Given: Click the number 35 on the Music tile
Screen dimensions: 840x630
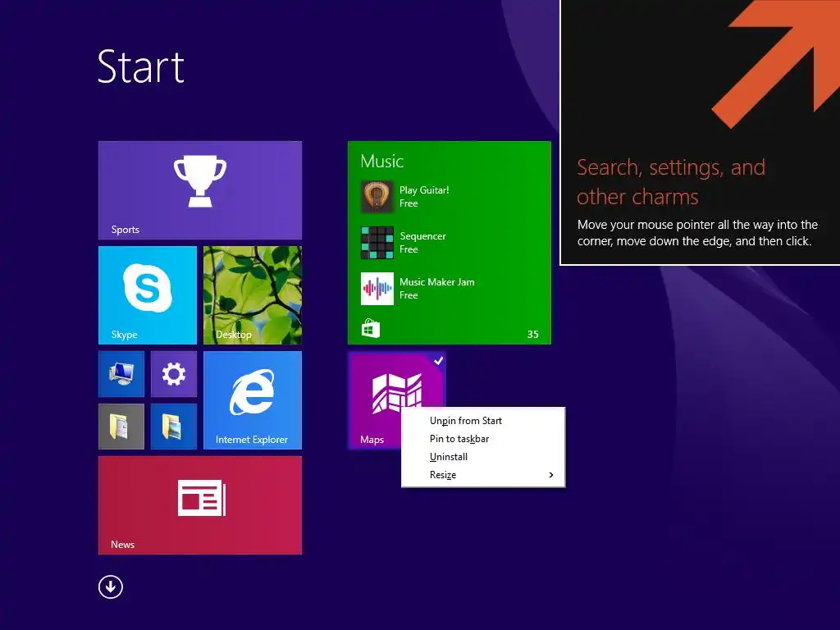Looking at the screenshot, I should click(532, 335).
